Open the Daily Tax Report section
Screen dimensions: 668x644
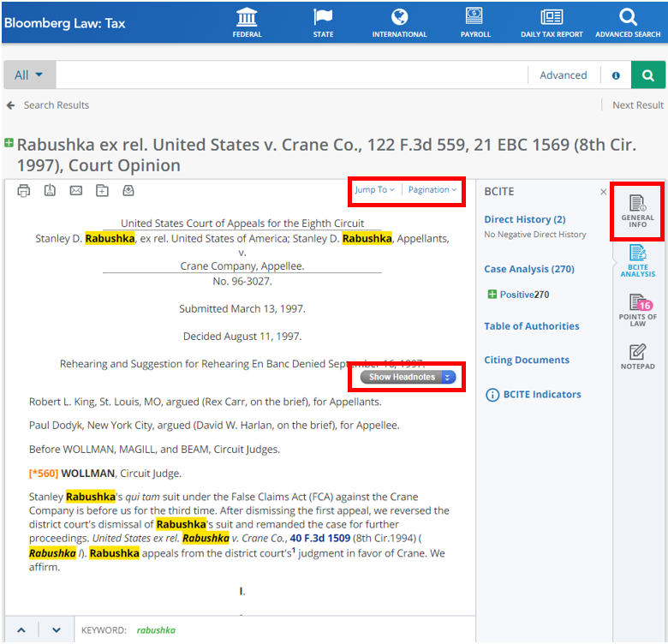pyautogui.click(x=552, y=23)
